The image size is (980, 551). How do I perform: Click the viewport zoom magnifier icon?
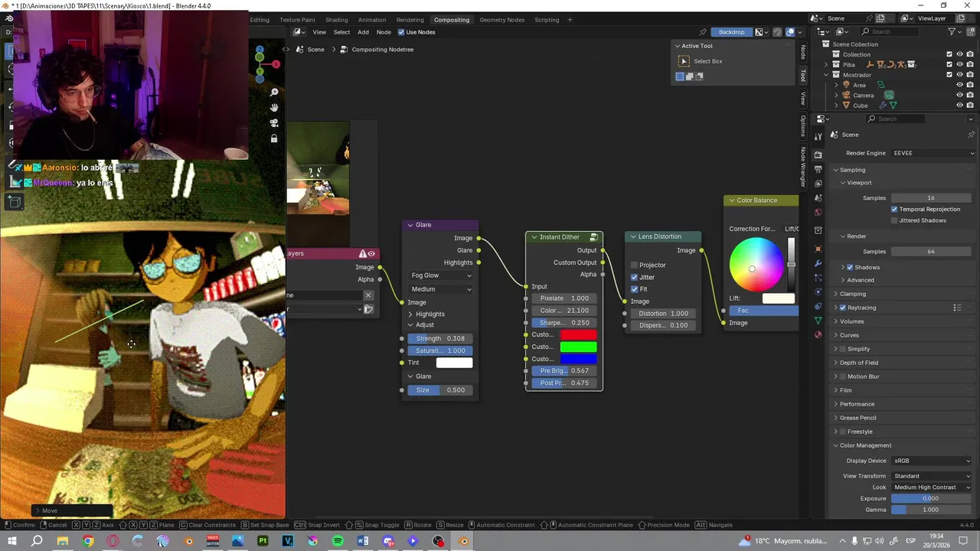274,93
